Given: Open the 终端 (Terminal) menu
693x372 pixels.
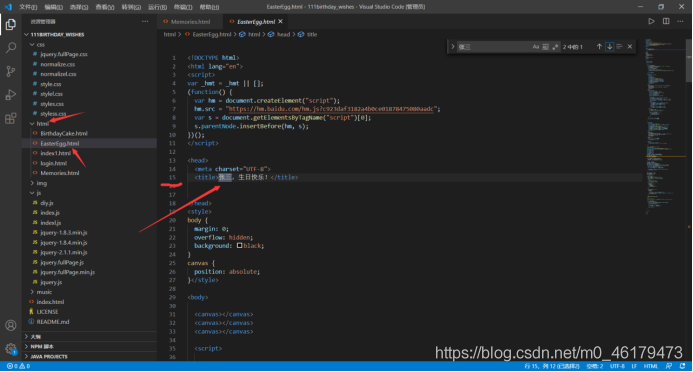Looking at the screenshot, I should (x=183, y=7).
